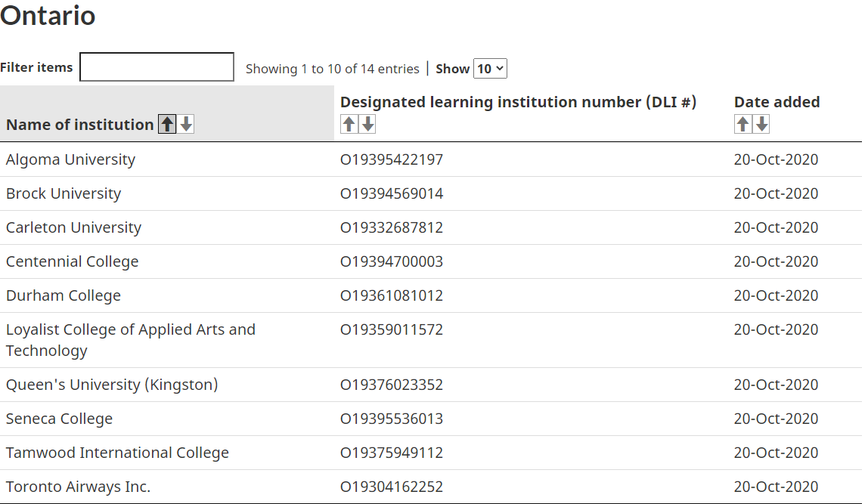Image resolution: width=868 pixels, height=504 pixels.
Task: Sort DLI number column ascending
Action: [x=349, y=124]
